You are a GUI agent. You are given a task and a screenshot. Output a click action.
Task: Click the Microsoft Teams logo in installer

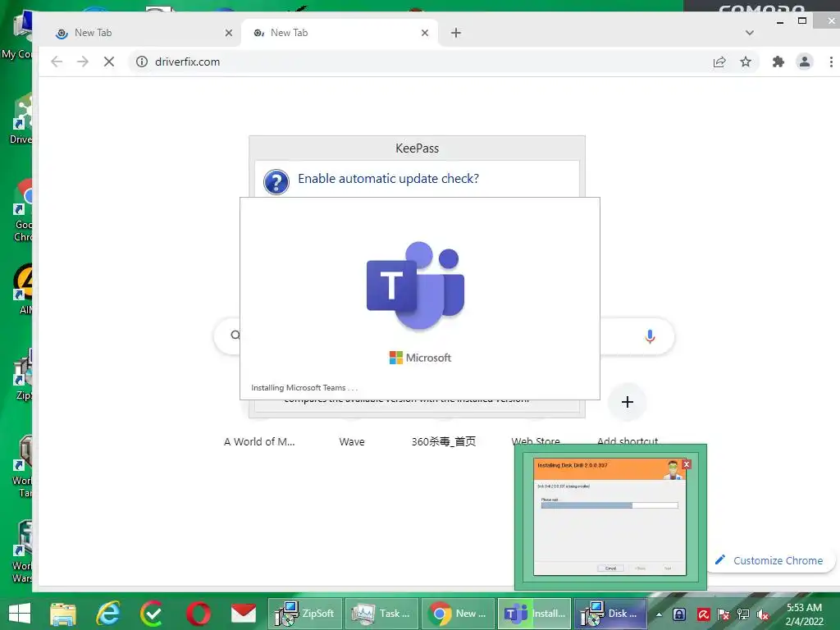(x=416, y=285)
